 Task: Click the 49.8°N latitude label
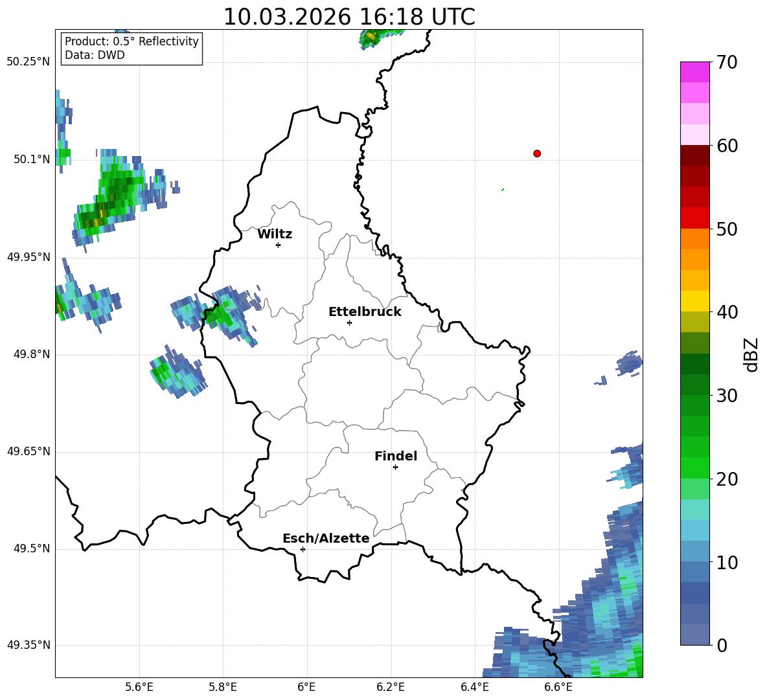coord(32,354)
